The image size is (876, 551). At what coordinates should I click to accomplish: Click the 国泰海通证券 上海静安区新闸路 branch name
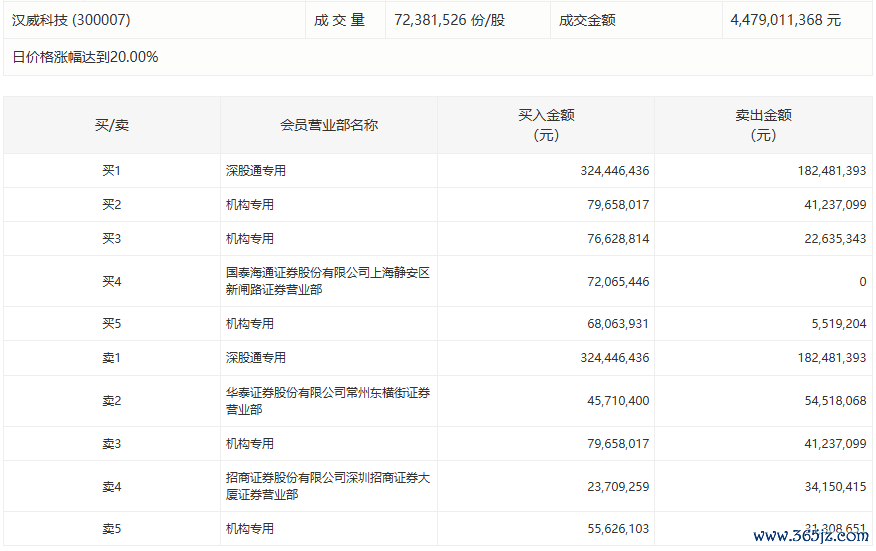(327, 281)
